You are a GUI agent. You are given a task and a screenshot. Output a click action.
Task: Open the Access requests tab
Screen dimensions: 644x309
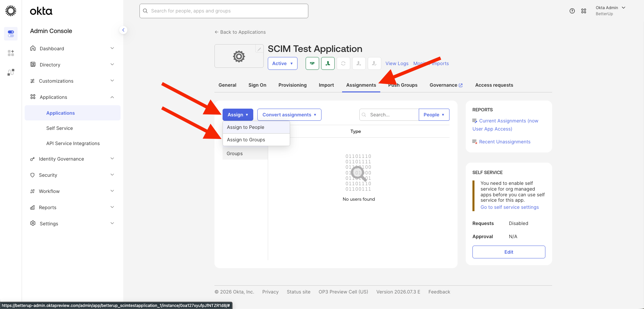[x=494, y=85]
